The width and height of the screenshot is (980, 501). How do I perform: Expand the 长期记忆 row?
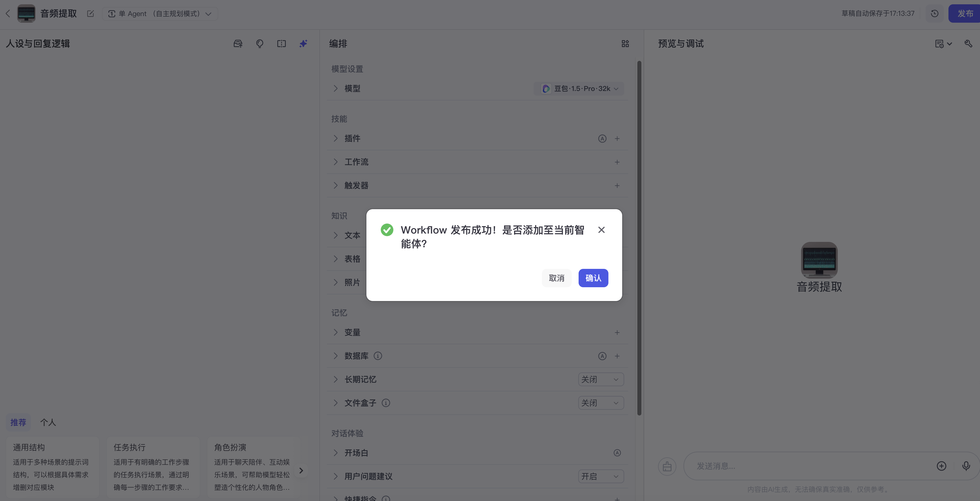coord(335,380)
